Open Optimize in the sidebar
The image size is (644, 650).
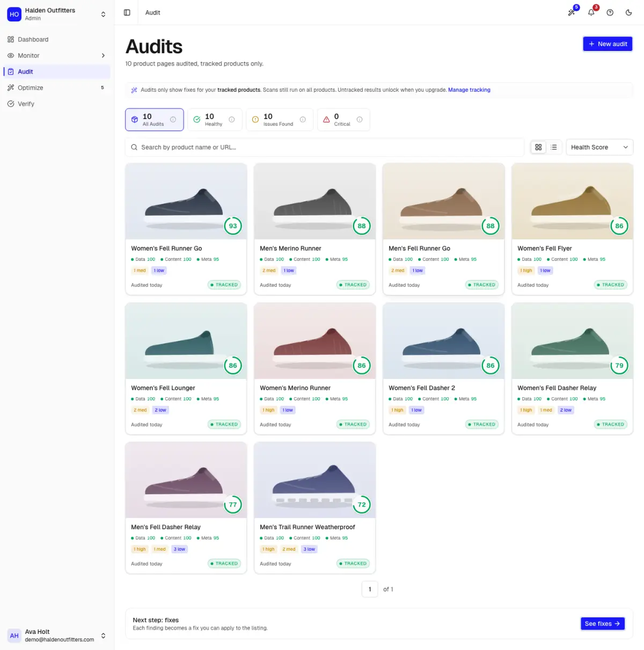(x=57, y=87)
